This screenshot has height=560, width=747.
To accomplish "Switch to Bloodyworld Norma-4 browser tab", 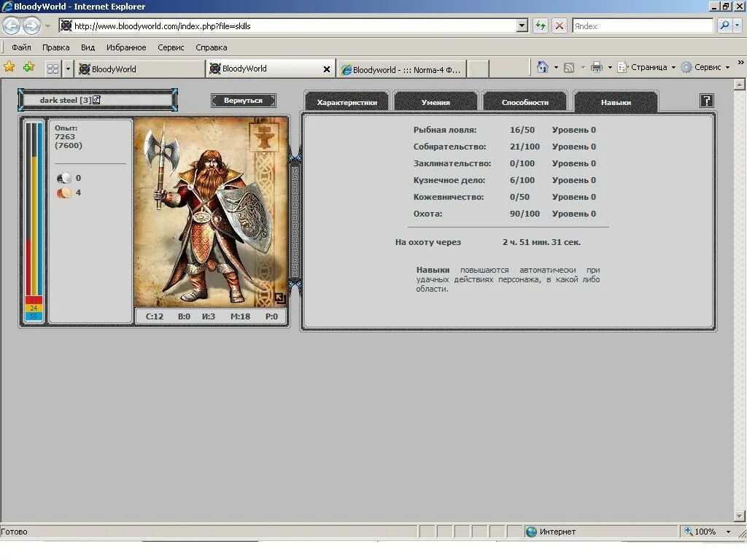I will tap(401, 69).
